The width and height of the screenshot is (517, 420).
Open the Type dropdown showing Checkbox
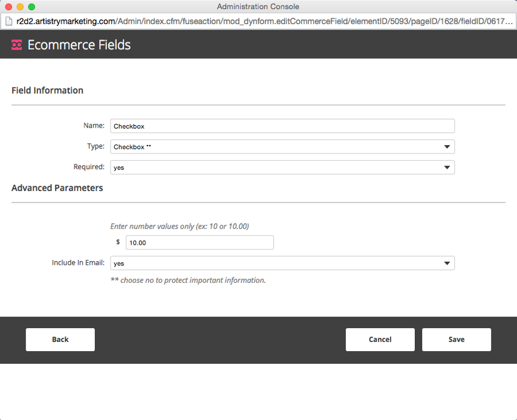[x=282, y=147]
